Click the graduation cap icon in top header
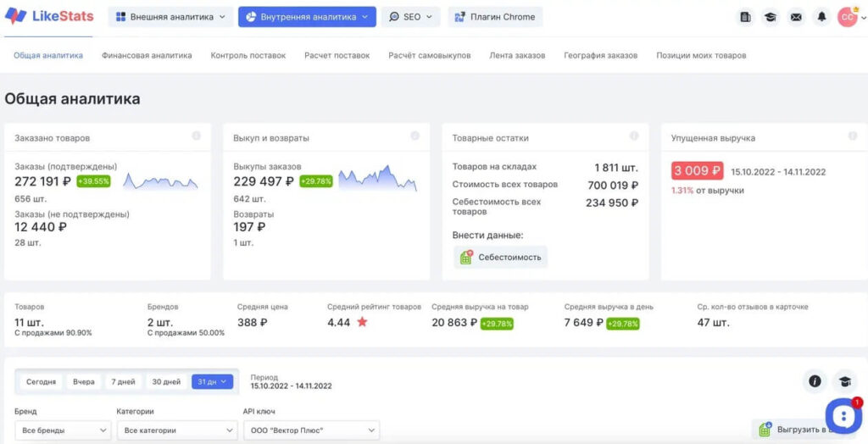Screen dimensions: 868x444 pyautogui.click(x=771, y=17)
